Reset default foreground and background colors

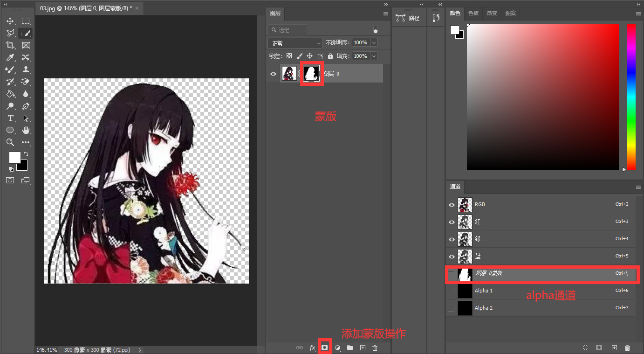tap(11, 169)
